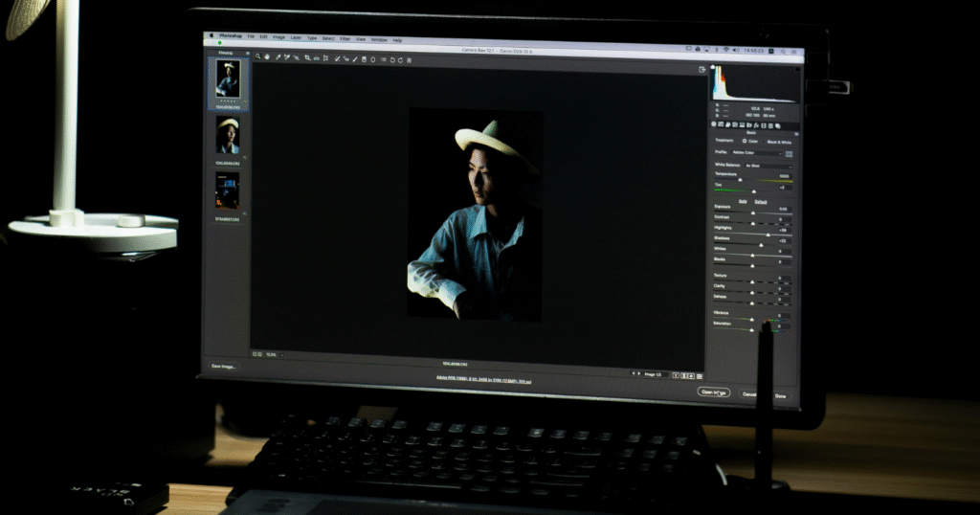Toggle shadow clipping warning on histogram
Image resolution: width=980 pixels, height=515 pixels.
pyautogui.click(x=712, y=68)
